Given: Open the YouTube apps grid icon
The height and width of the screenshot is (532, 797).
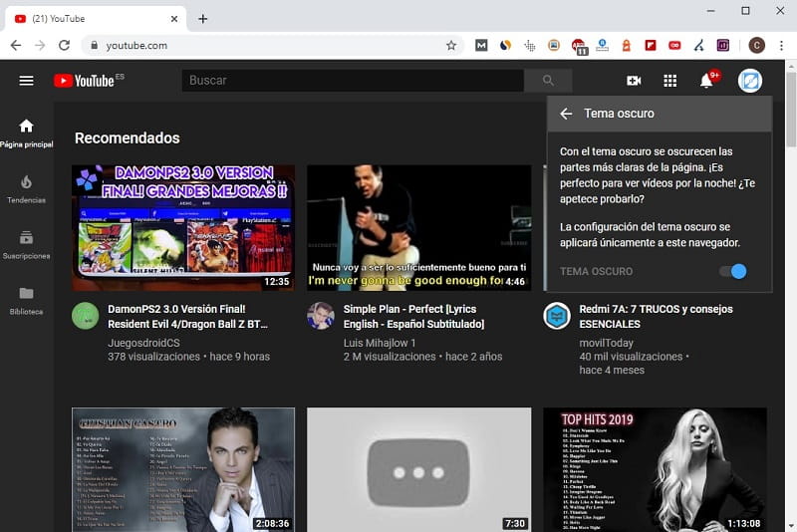Looking at the screenshot, I should click(x=669, y=81).
